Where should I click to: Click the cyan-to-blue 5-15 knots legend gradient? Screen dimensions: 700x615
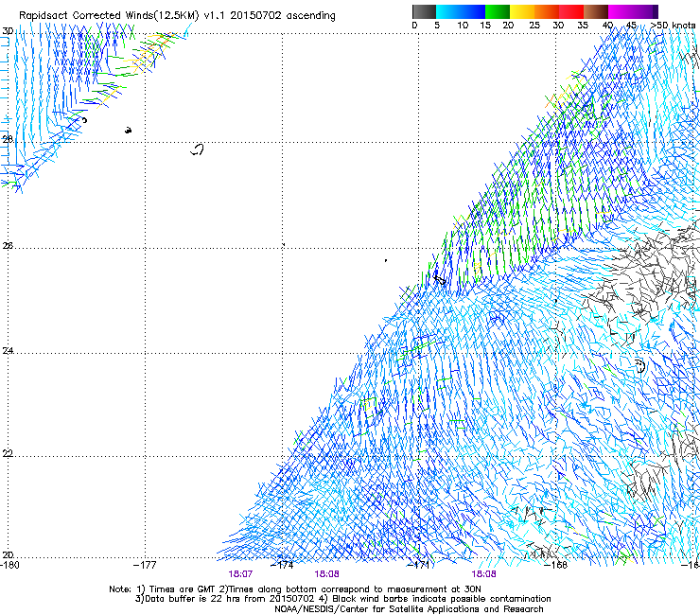pyautogui.click(x=461, y=11)
